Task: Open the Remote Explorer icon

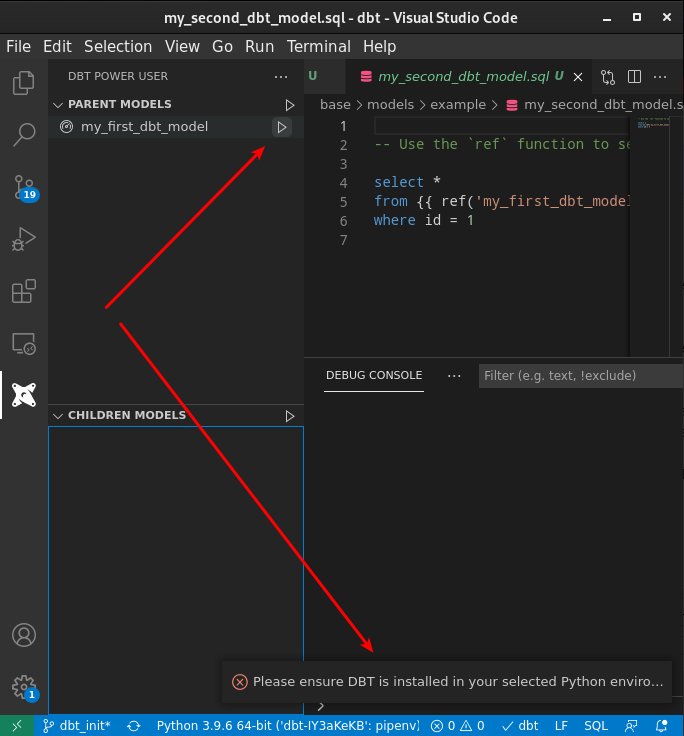Action: tap(23, 343)
